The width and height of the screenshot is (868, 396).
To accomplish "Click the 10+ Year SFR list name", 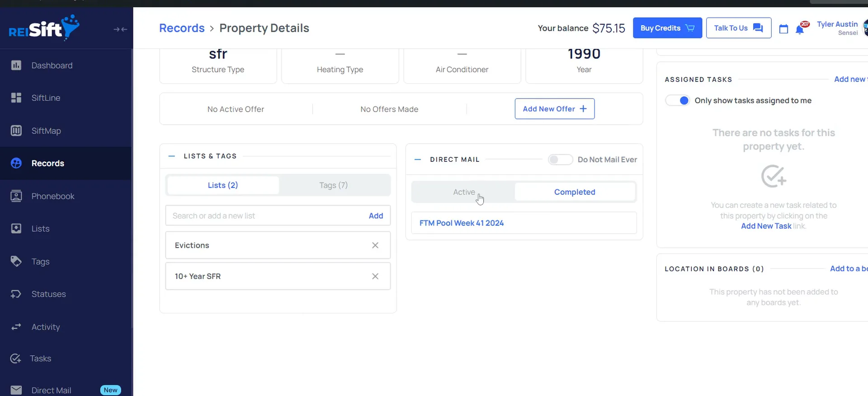I will click(198, 276).
